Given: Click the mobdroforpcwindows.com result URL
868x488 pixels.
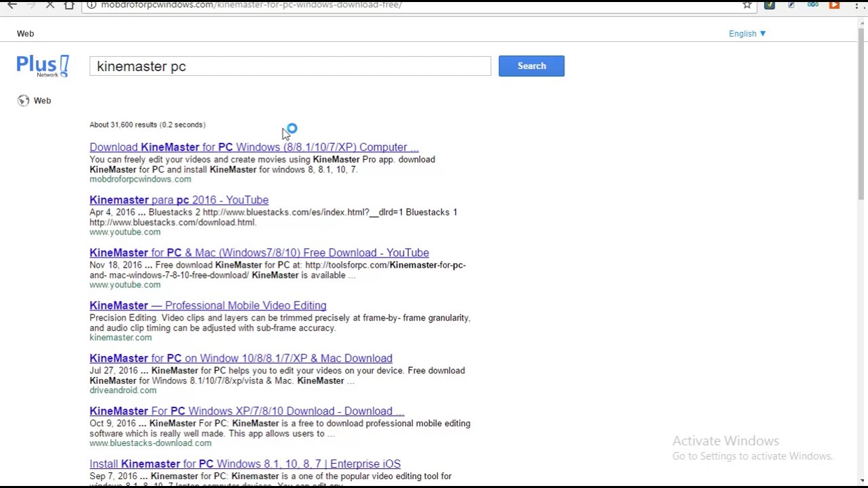Looking at the screenshot, I should click(x=140, y=179).
